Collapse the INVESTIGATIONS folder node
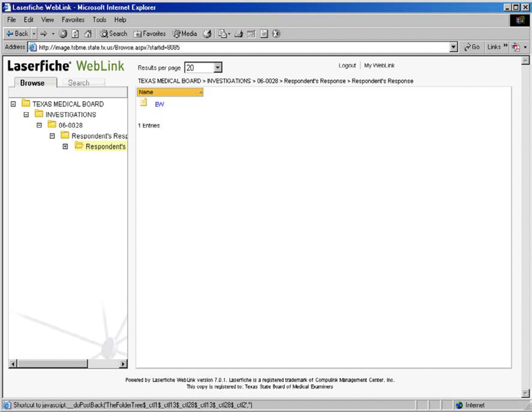 [26, 114]
